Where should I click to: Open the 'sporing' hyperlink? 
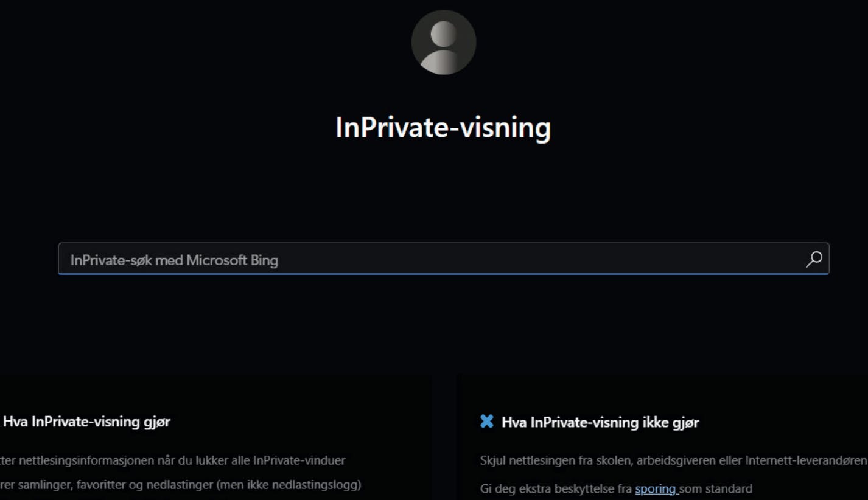(x=656, y=488)
